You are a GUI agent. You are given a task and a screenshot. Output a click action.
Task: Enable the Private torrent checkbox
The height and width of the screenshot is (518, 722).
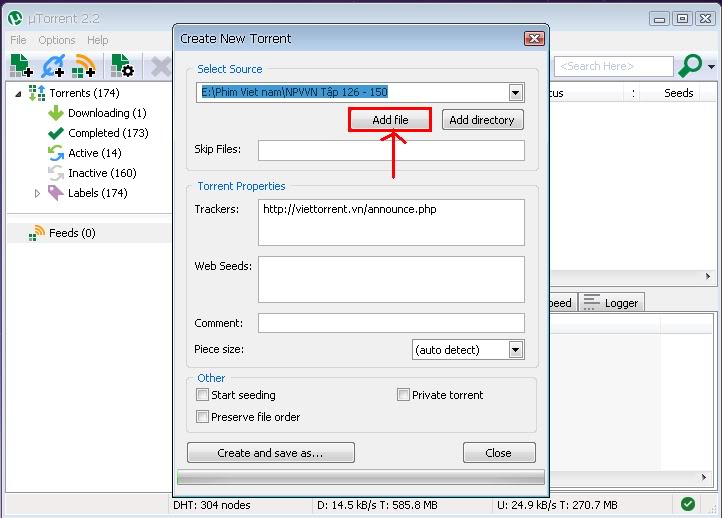[x=403, y=395]
